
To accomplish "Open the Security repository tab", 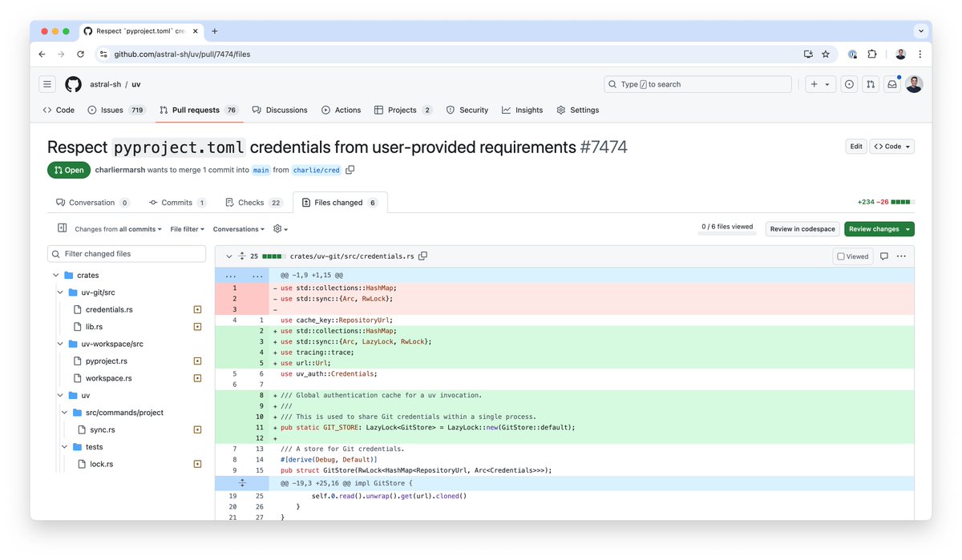I will (x=467, y=110).
